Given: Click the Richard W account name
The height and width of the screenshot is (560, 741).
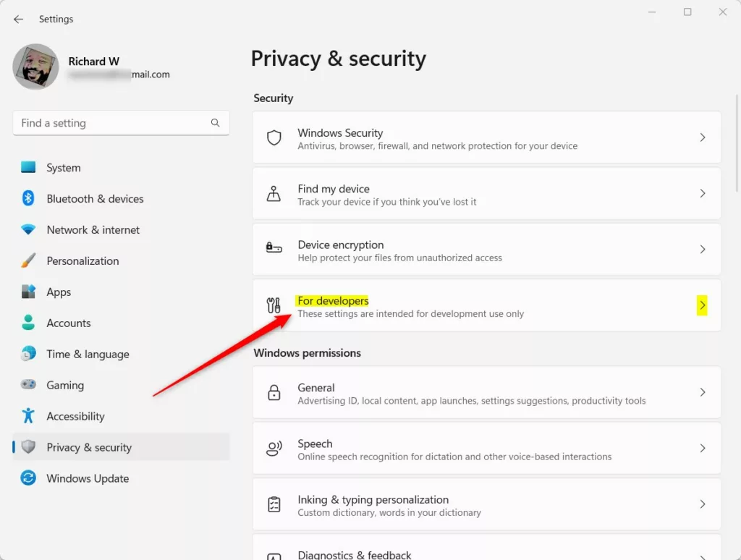Looking at the screenshot, I should click(x=93, y=61).
